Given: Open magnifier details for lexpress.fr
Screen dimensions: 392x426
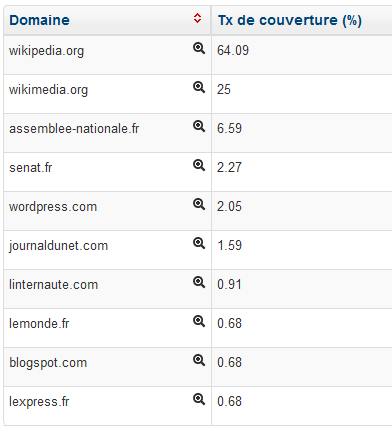Looking at the screenshot, I should click(x=199, y=399).
